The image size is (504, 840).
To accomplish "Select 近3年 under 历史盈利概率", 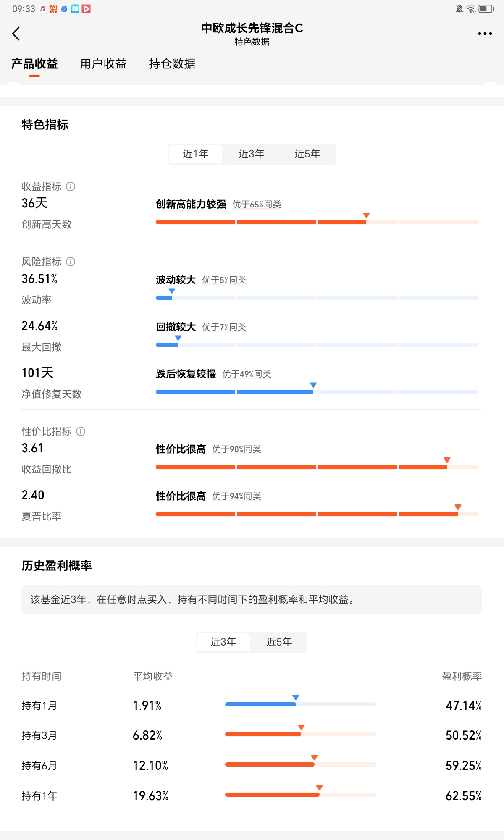I will point(223,642).
